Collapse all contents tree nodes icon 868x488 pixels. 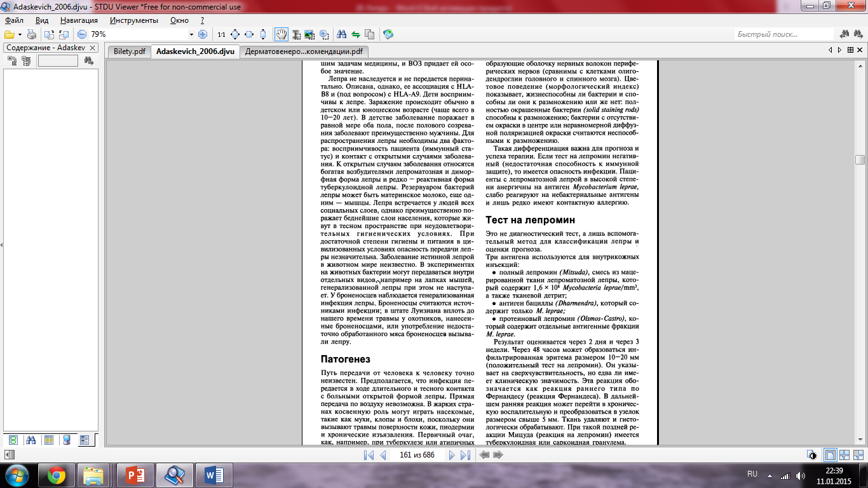(26, 61)
